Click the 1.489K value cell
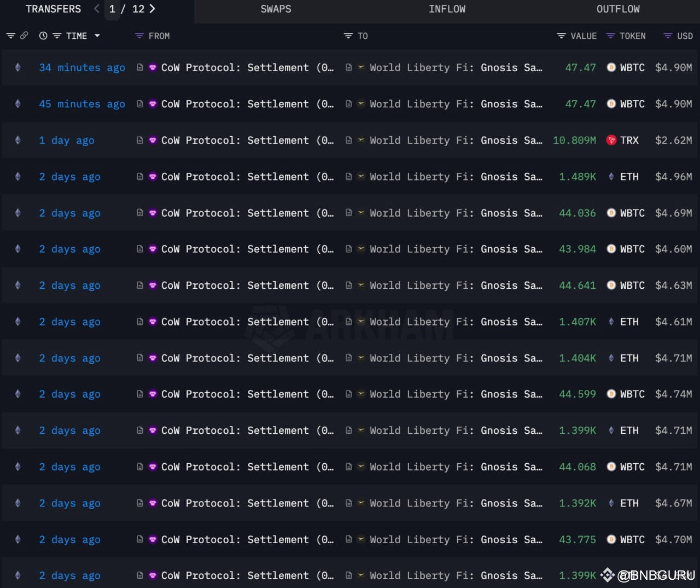This screenshot has width=700, height=588. click(x=577, y=177)
